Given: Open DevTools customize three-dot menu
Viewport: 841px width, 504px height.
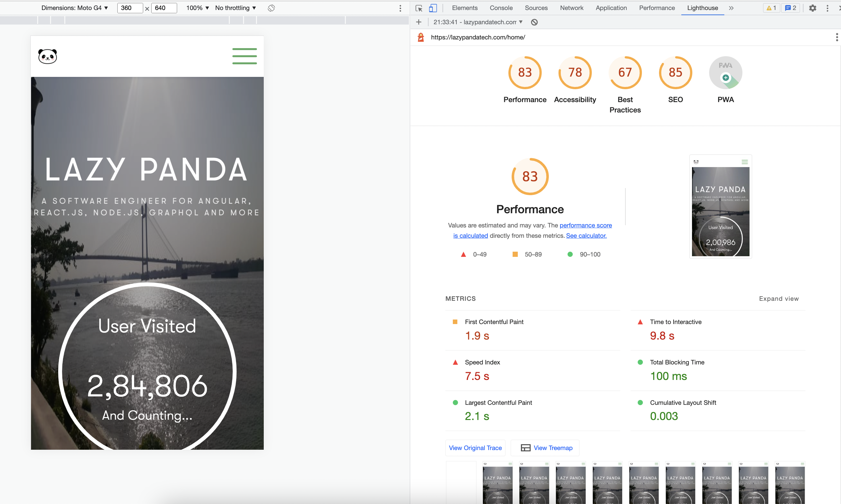Looking at the screenshot, I should point(827,8).
